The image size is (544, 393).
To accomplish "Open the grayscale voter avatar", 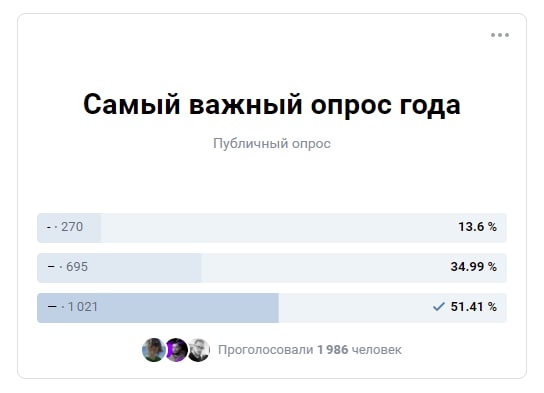I will pyautogui.click(x=198, y=350).
